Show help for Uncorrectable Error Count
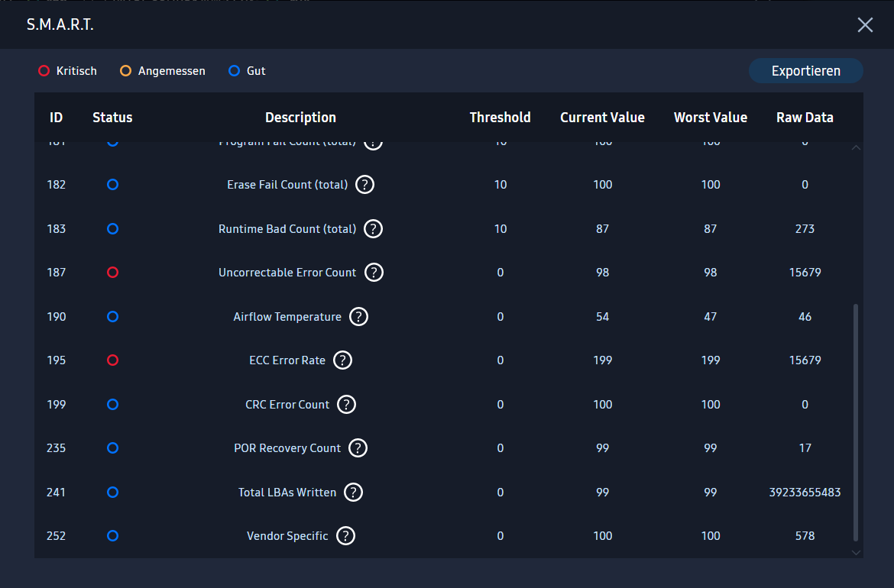The width and height of the screenshot is (894, 588). click(374, 273)
